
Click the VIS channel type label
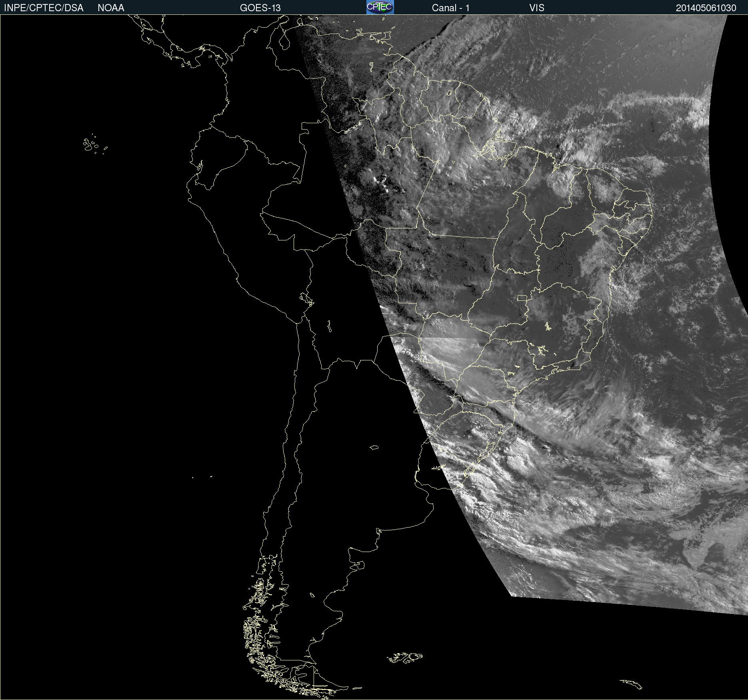(x=537, y=8)
